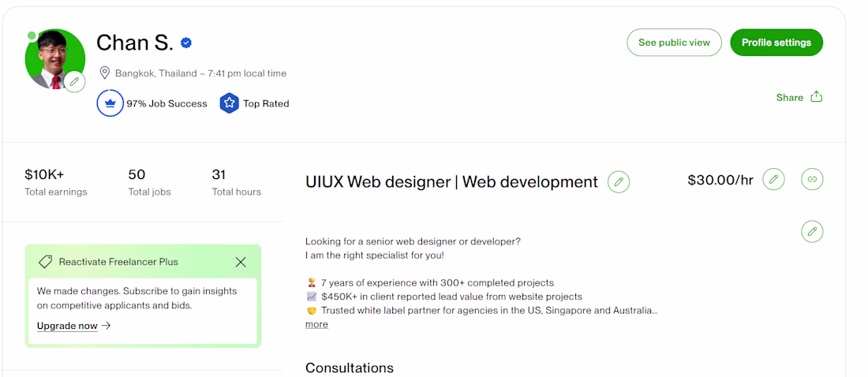The width and height of the screenshot is (868, 377).
Task: Click Upgrade now link
Action: (x=67, y=326)
